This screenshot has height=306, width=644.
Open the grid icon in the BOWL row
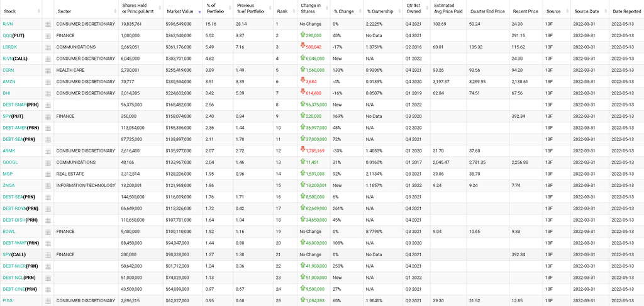click(48, 232)
